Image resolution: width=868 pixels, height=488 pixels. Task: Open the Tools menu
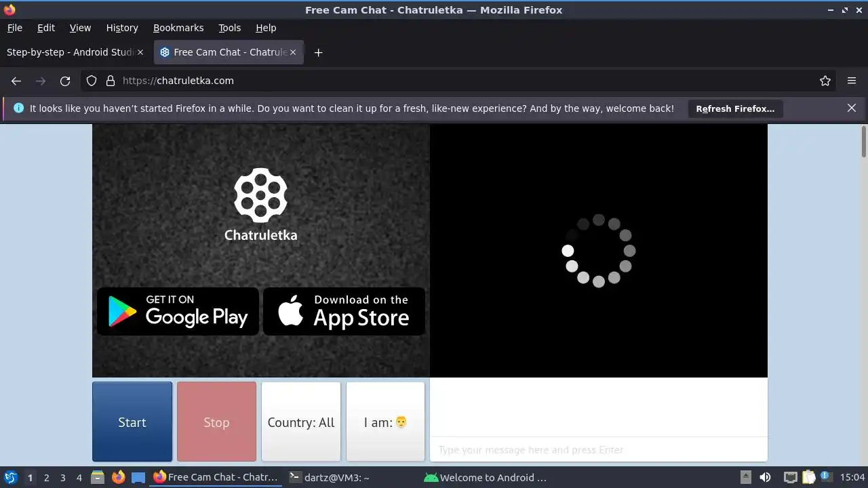(229, 28)
